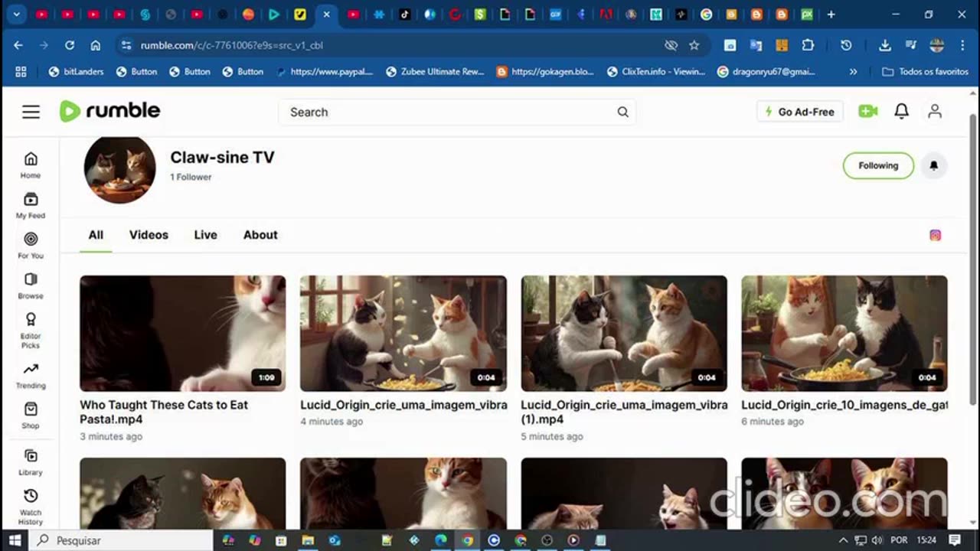Open Who Taught These Cats video thumbnail
Image resolution: width=980 pixels, height=551 pixels.
coord(183,334)
